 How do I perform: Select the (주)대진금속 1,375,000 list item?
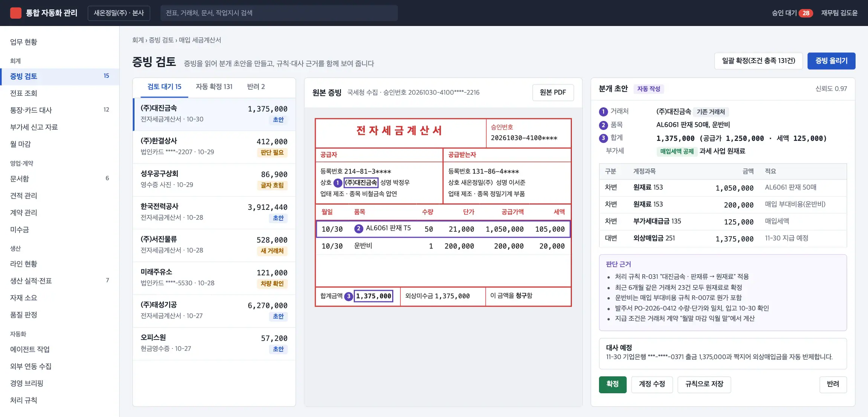tap(214, 114)
